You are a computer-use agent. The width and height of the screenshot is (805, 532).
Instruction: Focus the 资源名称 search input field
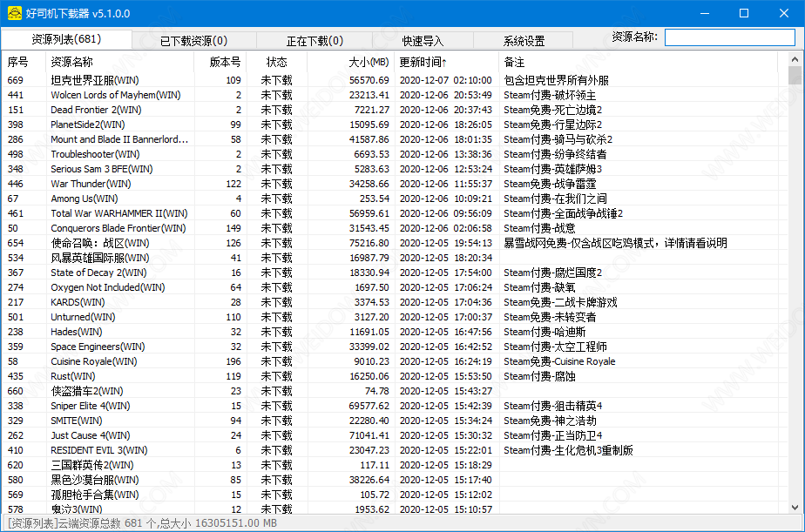[729, 37]
